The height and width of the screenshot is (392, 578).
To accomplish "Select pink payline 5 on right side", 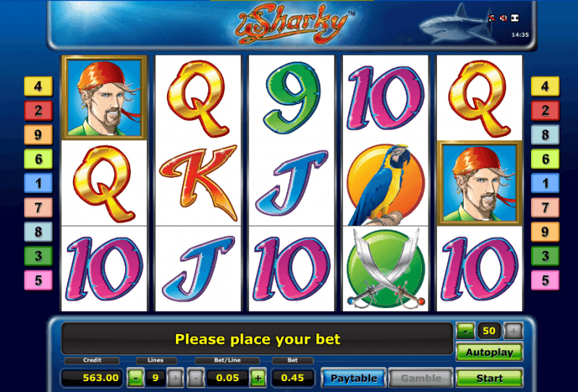I will tap(545, 280).
